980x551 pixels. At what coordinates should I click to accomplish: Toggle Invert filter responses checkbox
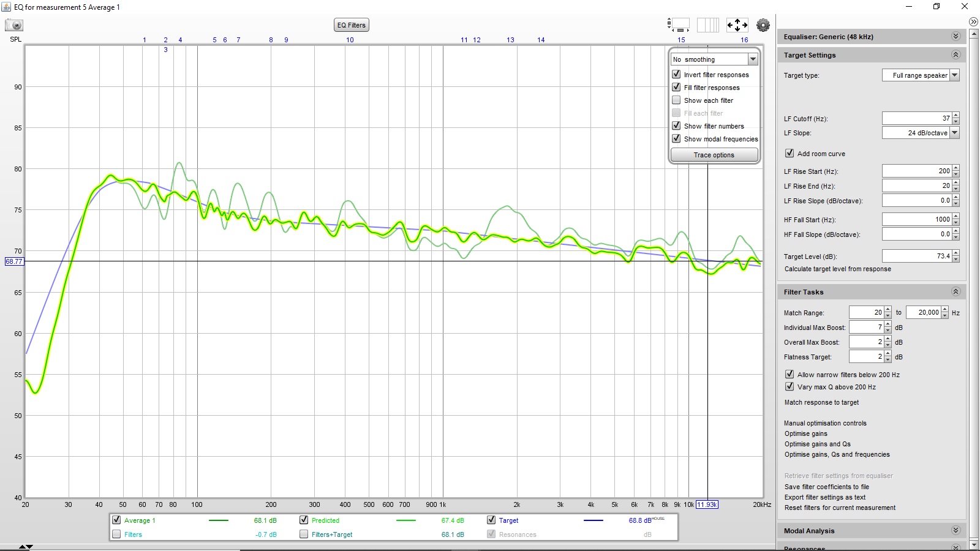676,74
